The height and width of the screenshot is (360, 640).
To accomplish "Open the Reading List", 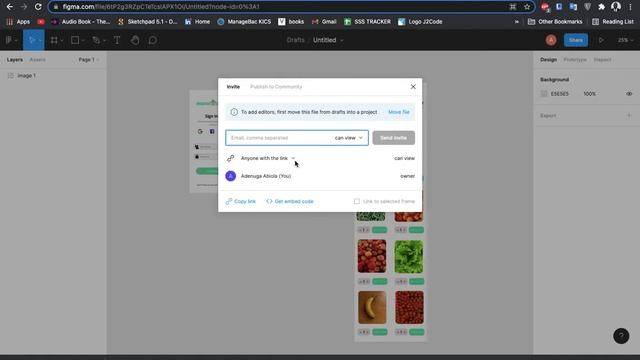I will tap(613, 22).
